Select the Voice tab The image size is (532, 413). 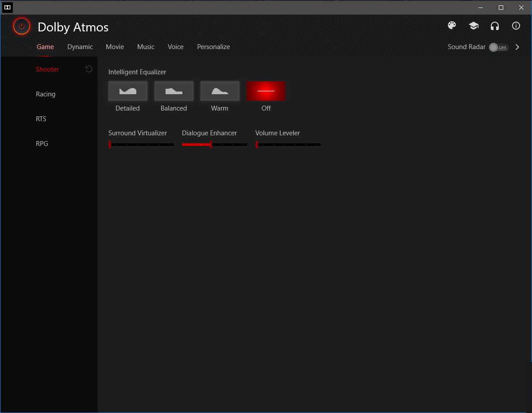tap(176, 47)
